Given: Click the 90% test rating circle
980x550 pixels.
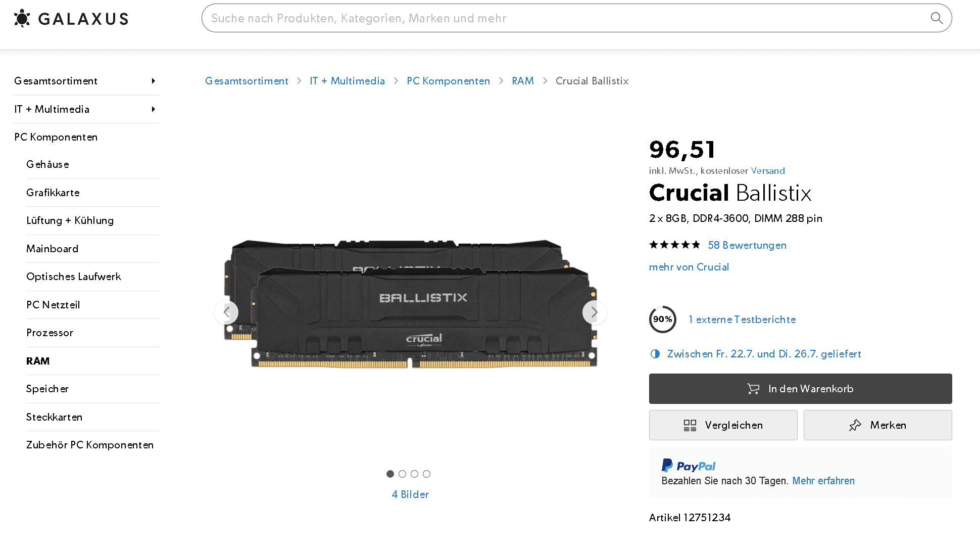Looking at the screenshot, I should tap(662, 319).
